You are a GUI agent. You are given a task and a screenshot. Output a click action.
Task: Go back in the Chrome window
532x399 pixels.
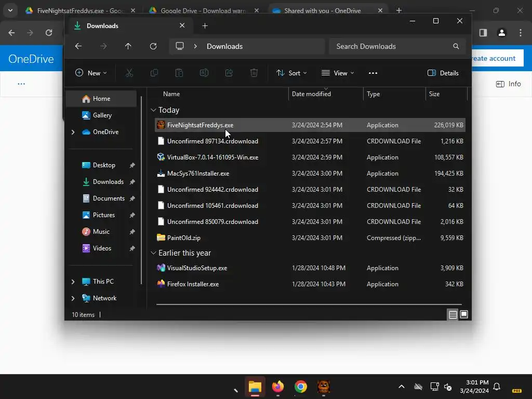coord(11,33)
